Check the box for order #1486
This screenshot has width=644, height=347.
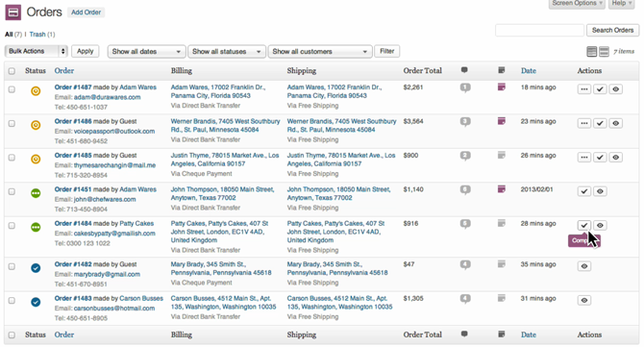[12, 124]
